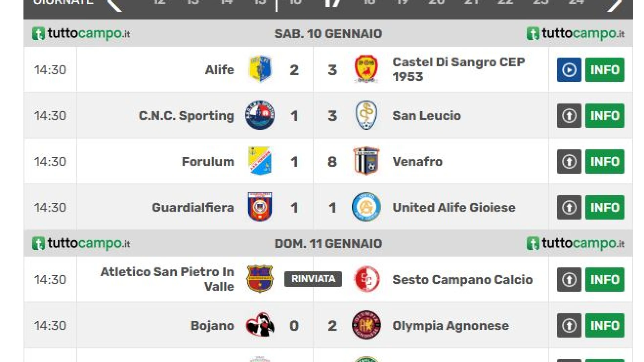Click the United Alife Gioiese team logo
The width and height of the screenshot is (644, 362).
[366, 207]
